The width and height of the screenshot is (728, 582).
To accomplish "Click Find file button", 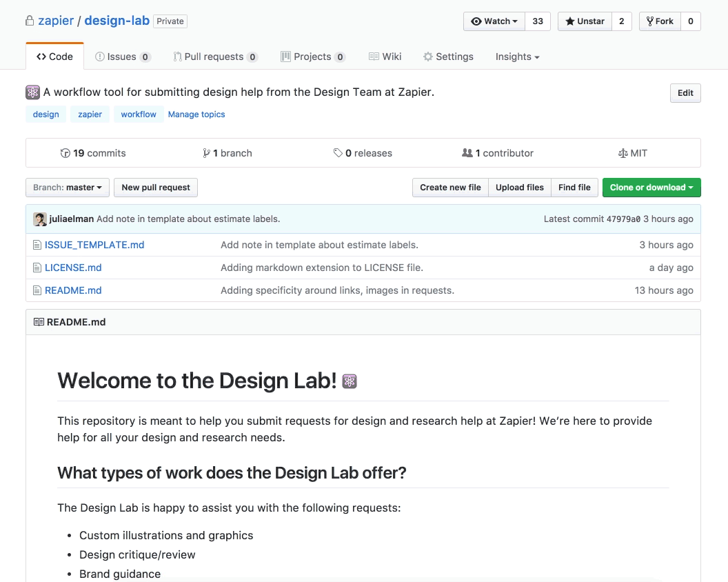I will pyautogui.click(x=574, y=188).
